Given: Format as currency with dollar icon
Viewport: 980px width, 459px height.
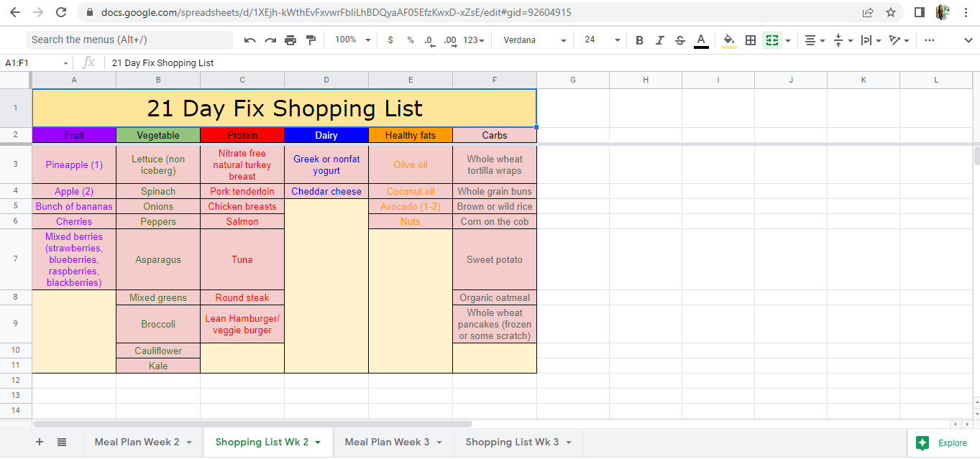Looking at the screenshot, I should (390, 40).
